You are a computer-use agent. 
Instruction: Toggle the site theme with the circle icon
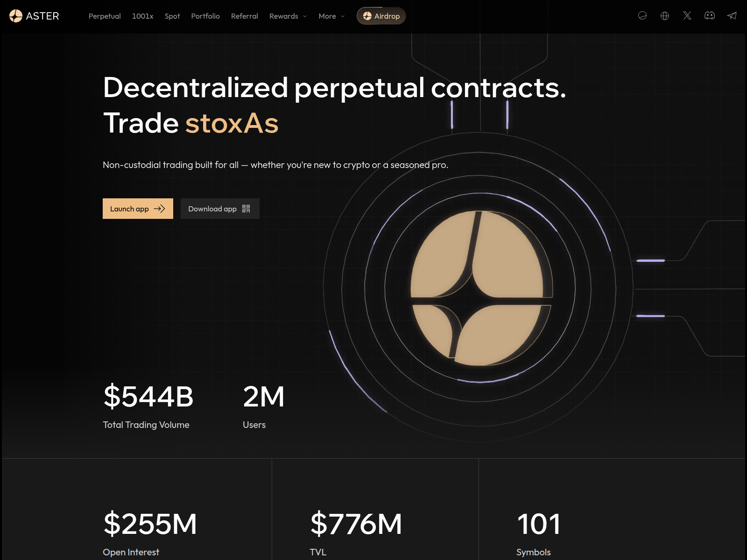[x=643, y=16]
